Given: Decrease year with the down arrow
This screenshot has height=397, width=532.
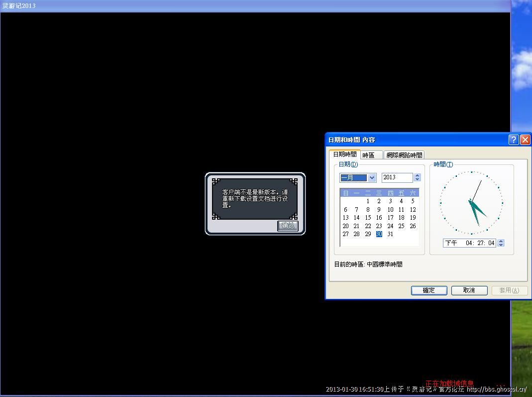Looking at the screenshot, I should (x=417, y=180).
